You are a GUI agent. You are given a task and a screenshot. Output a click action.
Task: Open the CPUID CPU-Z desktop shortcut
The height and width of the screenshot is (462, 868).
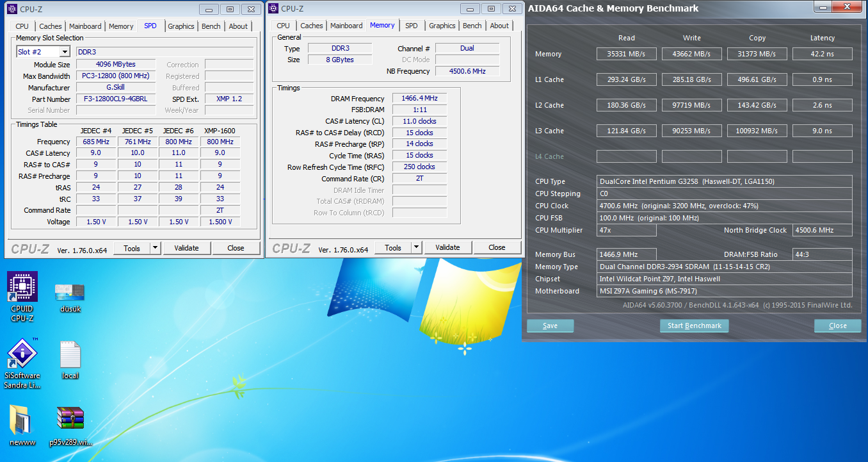[x=22, y=296]
